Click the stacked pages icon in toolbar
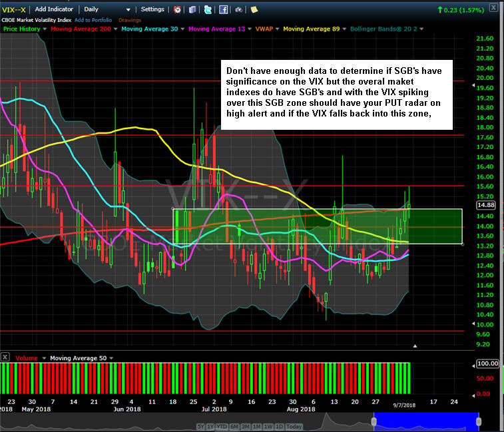The height and width of the screenshot is (432, 504). [192, 10]
